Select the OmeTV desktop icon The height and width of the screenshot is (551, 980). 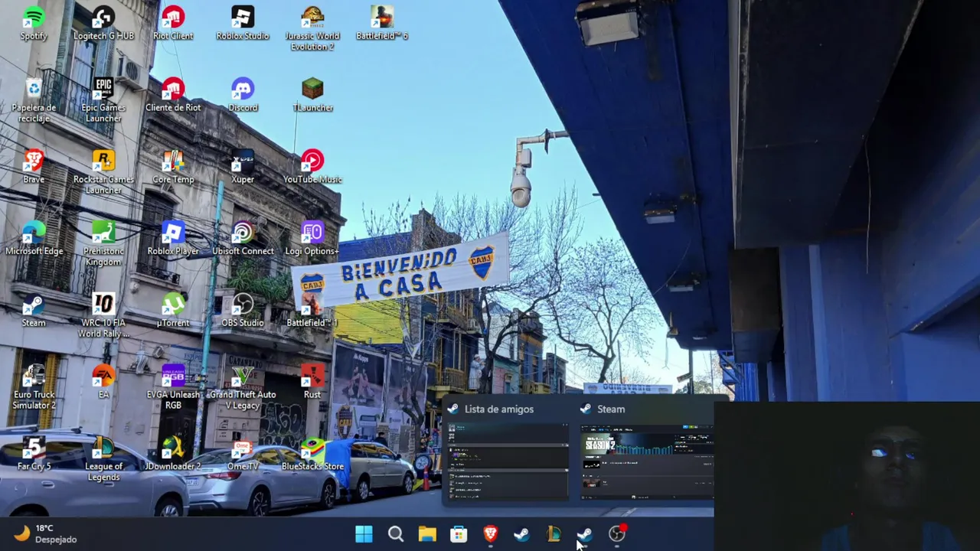coord(243,455)
